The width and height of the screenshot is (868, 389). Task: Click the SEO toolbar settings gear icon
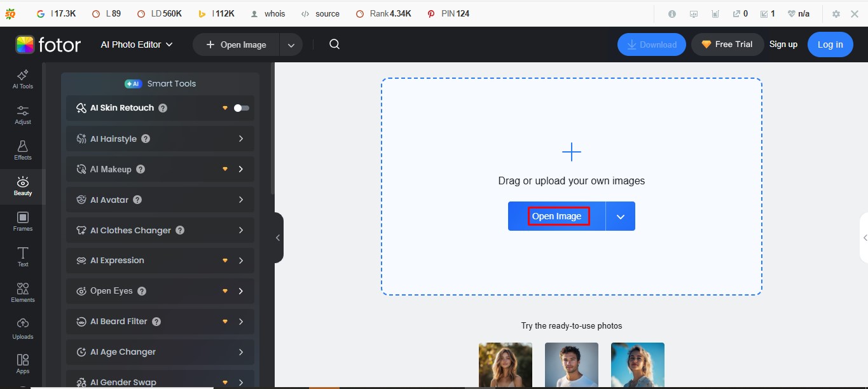coord(836,13)
